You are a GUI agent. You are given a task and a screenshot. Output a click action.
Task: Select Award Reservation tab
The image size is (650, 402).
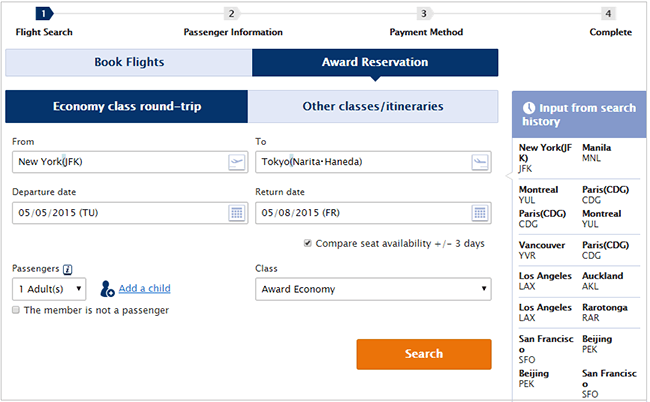pos(375,63)
